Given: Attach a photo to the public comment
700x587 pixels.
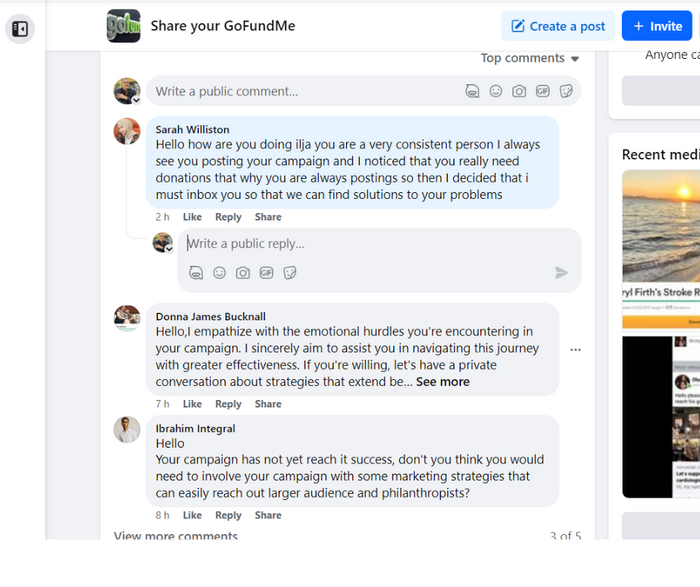Looking at the screenshot, I should [519, 91].
